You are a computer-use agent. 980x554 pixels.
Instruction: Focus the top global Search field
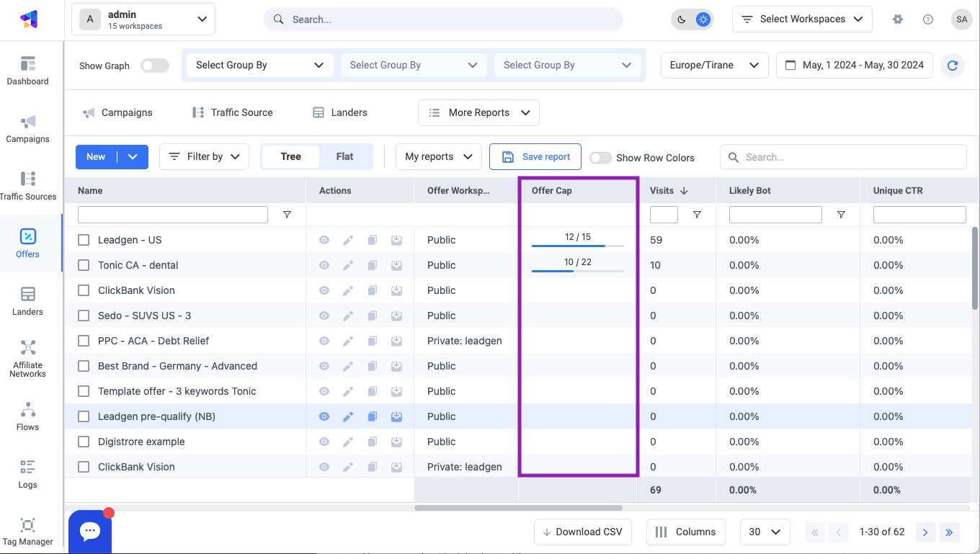pos(443,19)
